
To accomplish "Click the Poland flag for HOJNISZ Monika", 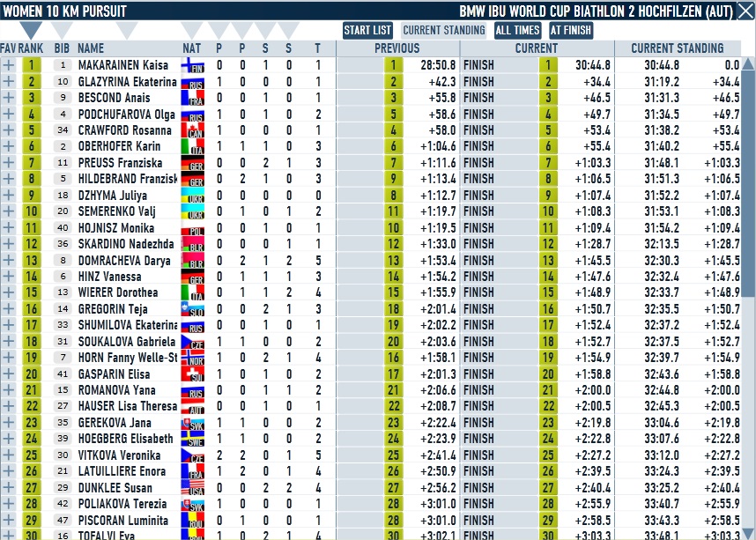I will tap(192, 227).
